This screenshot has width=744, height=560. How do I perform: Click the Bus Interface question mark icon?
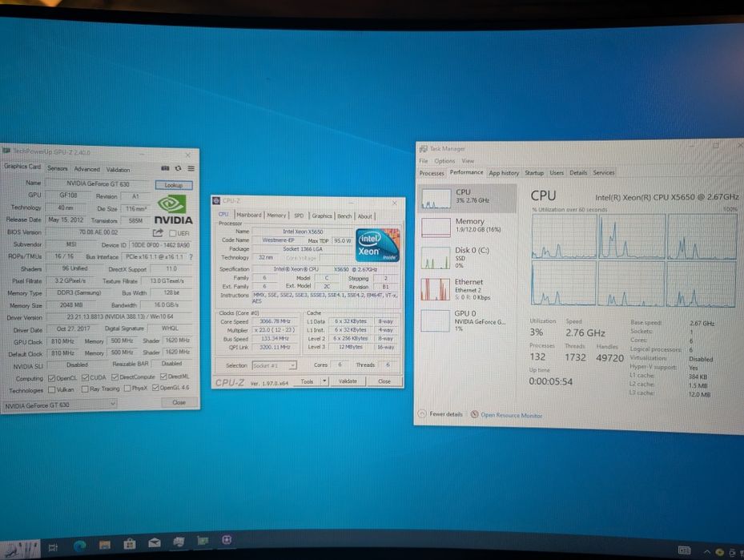(191, 256)
